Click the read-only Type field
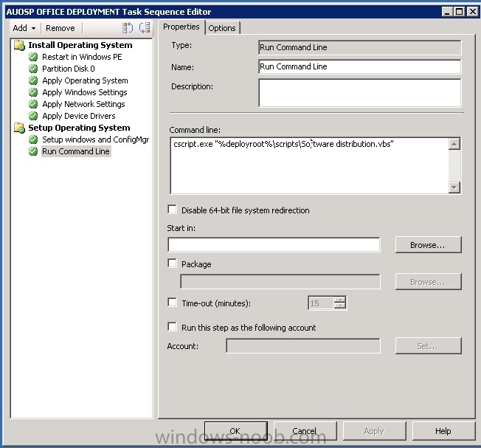 click(x=359, y=47)
